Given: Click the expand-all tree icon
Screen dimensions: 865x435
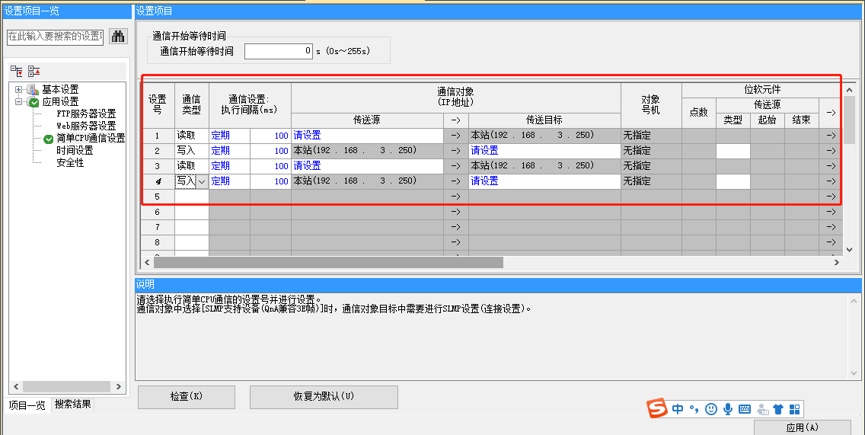Looking at the screenshot, I should click(16, 70).
